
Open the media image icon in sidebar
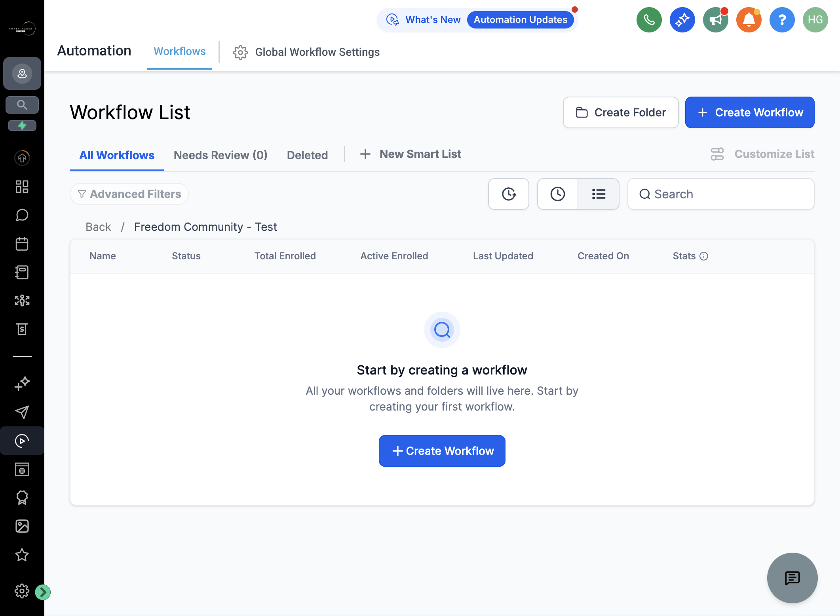pos(22,526)
